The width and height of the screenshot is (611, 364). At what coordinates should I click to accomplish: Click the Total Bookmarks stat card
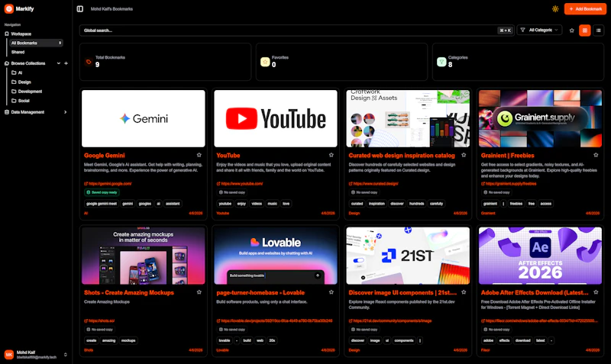coord(165,62)
